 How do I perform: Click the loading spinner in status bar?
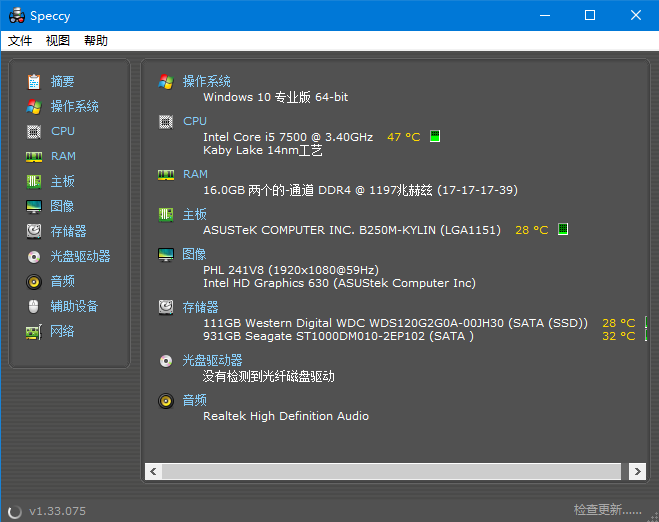pos(15,511)
